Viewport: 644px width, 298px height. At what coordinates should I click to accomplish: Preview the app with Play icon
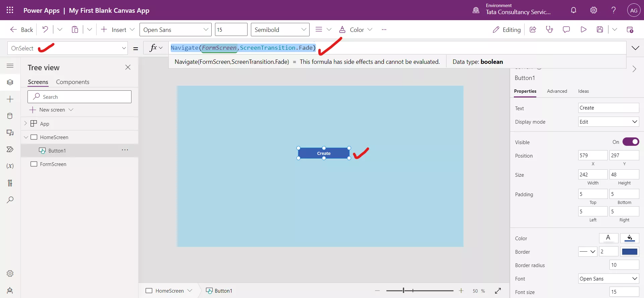(x=583, y=30)
